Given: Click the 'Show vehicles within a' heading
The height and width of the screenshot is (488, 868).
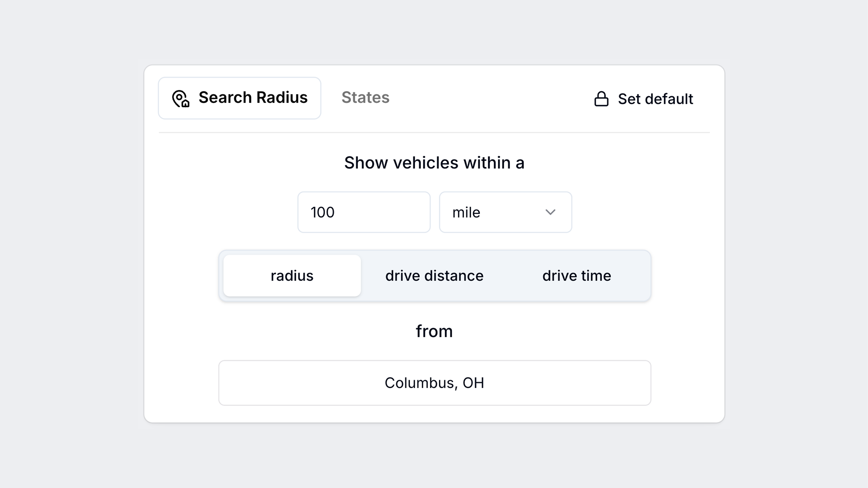Looking at the screenshot, I should pos(434,163).
